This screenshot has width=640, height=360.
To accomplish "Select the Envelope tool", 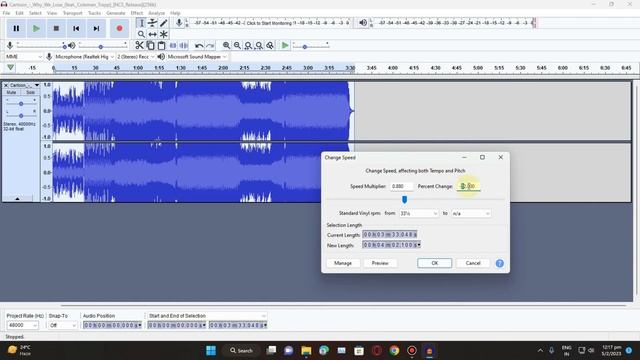I will pyautogui.click(x=152, y=23).
